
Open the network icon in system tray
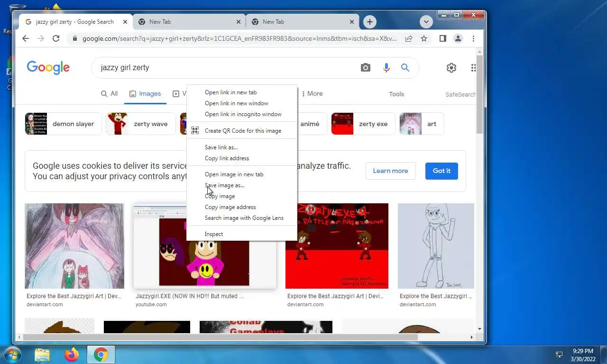point(559,355)
